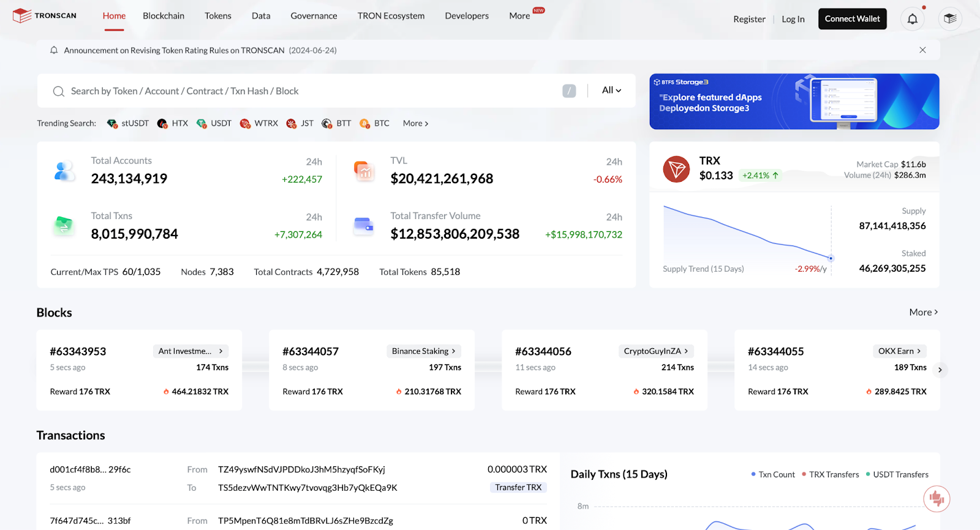Open More blocks link

click(924, 313)
